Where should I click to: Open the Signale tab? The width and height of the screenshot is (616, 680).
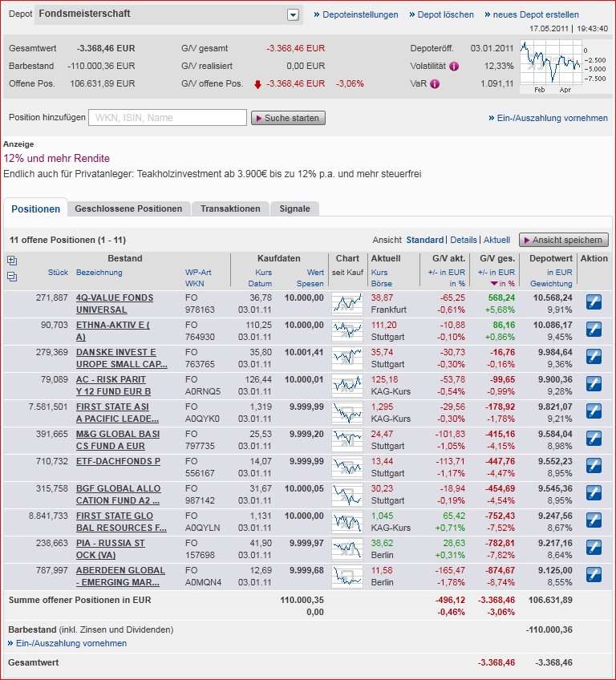coord(294,208)
